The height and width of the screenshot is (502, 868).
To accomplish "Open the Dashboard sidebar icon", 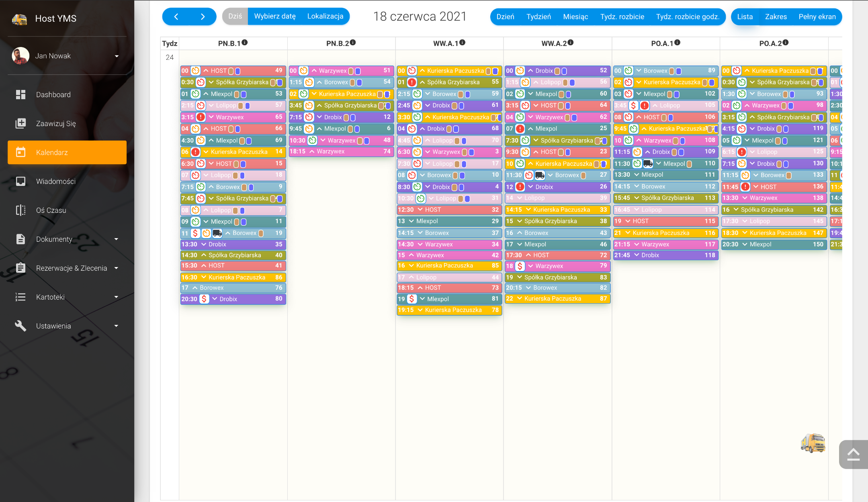I will (20, 95).
